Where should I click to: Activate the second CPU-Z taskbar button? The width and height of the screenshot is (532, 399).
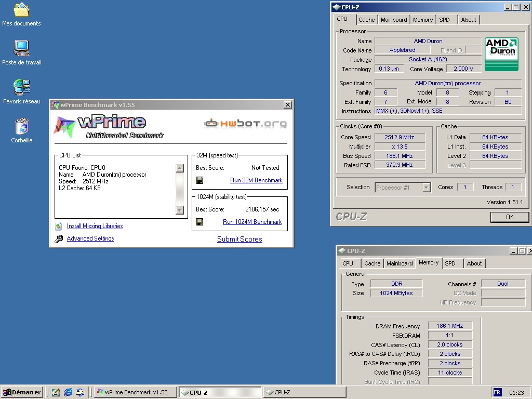click(x=304, y=392)
